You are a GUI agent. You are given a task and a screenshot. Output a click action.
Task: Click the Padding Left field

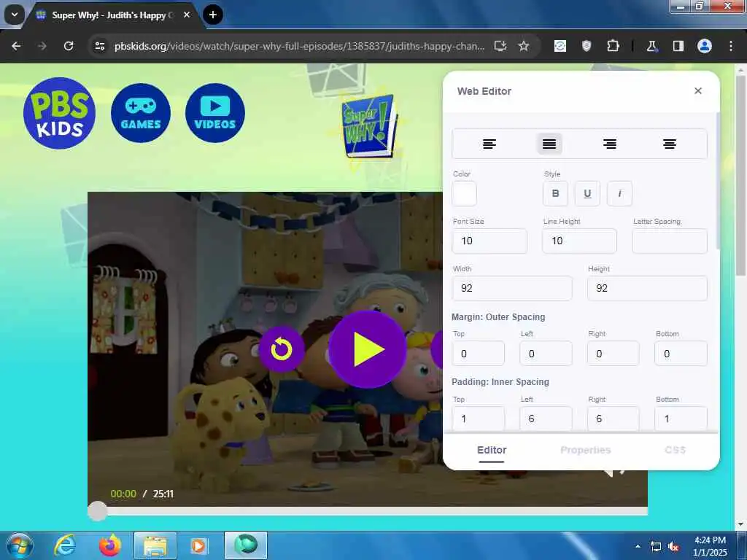click(x=546, y=419)
